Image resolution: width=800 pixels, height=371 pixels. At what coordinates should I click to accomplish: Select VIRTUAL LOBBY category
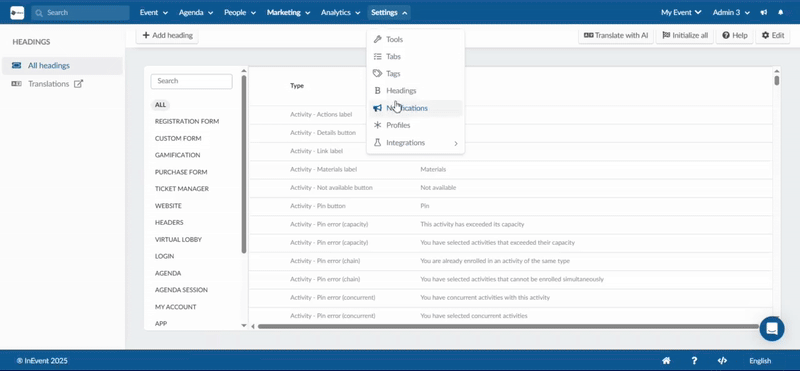coord(179,239)
